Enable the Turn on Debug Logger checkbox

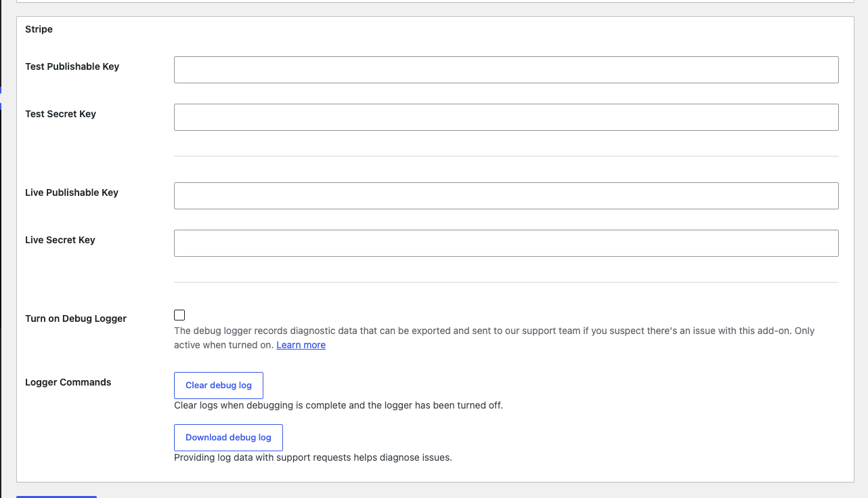pyautogui.click(x=179, y=315)
